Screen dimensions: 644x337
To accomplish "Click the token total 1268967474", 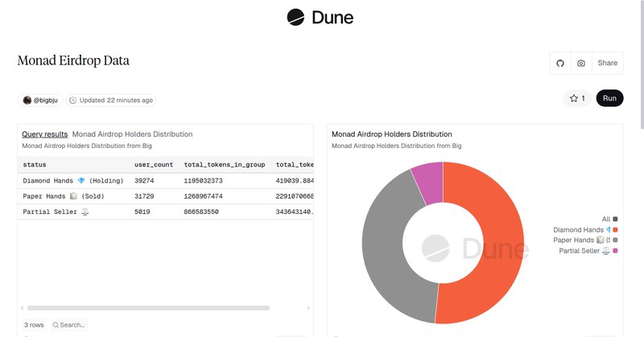I will pos(204,196).
